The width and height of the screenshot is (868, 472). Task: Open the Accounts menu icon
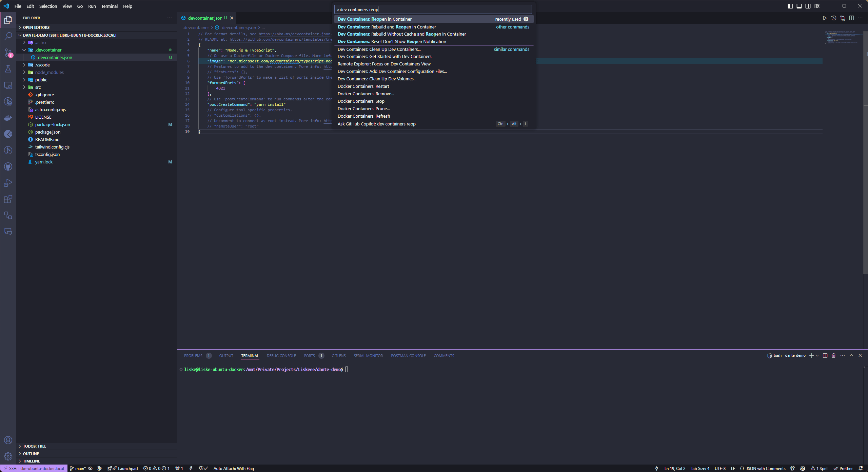click(8, 440)
